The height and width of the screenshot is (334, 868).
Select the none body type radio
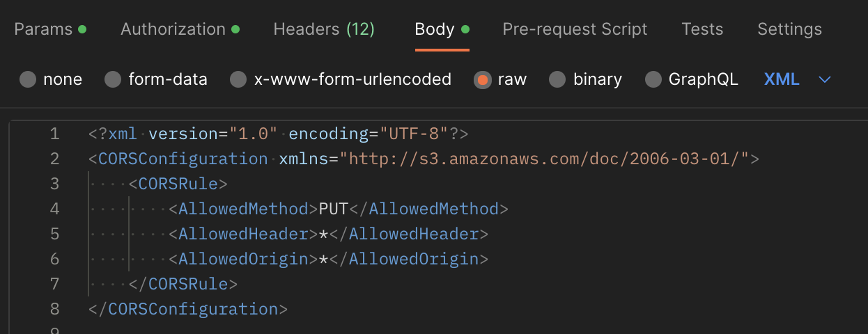tap(28, 79)
